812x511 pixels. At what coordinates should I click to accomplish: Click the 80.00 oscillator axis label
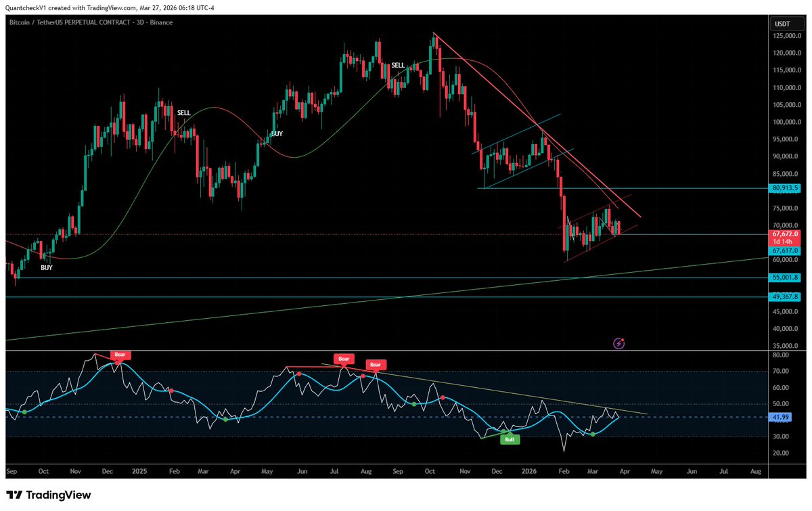[x=782, y=355]
